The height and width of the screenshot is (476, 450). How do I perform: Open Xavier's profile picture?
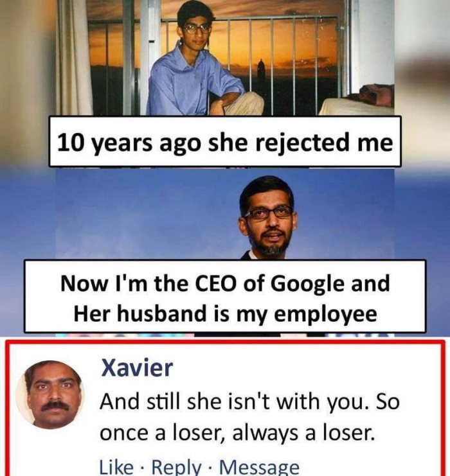point(50,394)
